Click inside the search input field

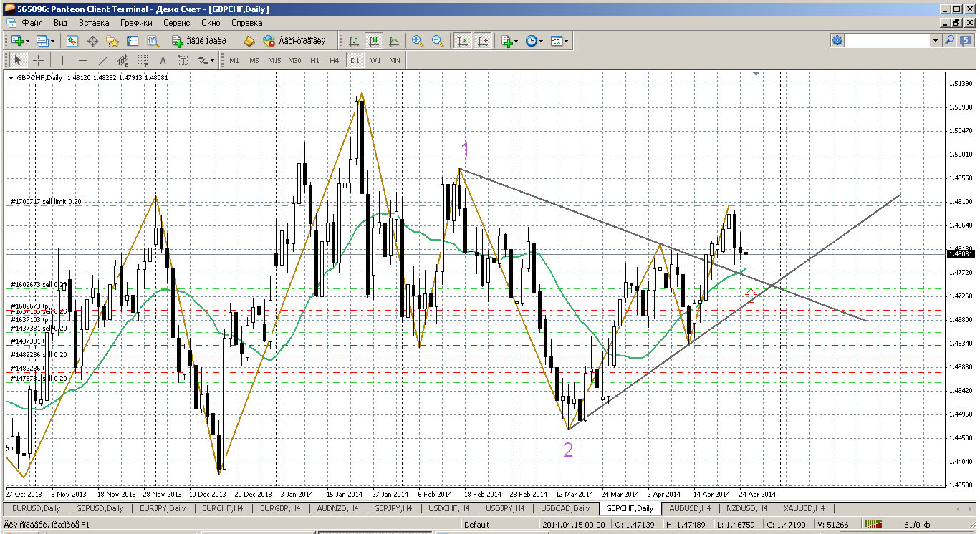pos(888,41)
